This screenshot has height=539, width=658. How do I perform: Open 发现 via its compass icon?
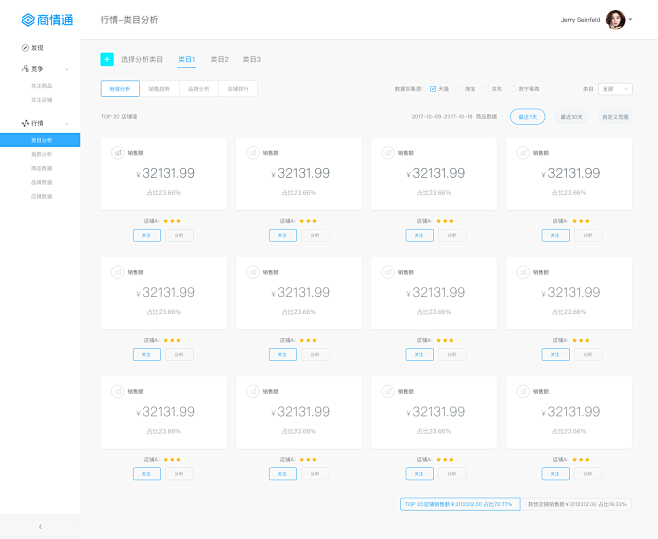click(x=25, y=47)
